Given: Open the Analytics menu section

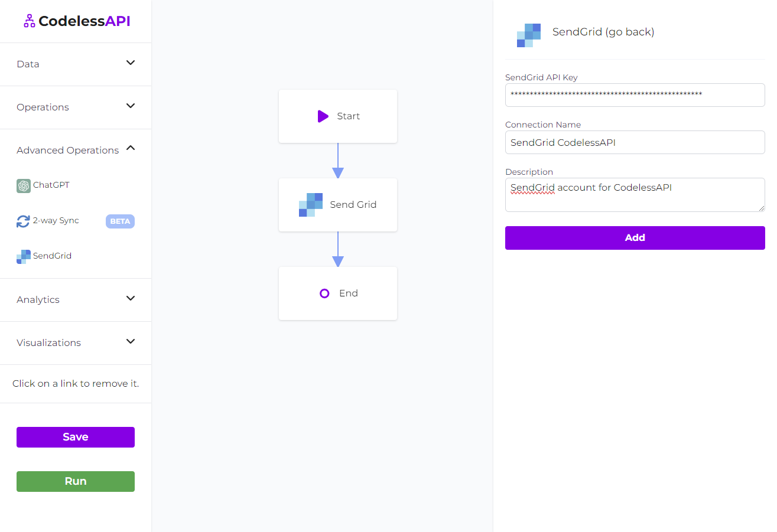Looking at the screenshot, I should [76, 300].
